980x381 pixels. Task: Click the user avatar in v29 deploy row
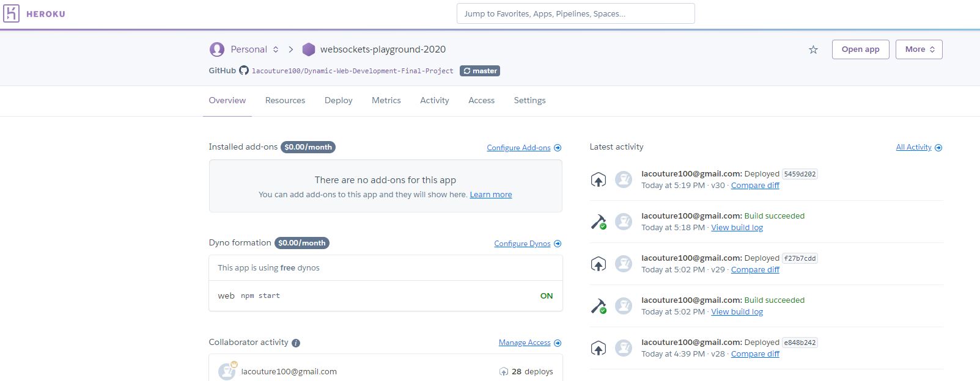click(x=624, y=264)
